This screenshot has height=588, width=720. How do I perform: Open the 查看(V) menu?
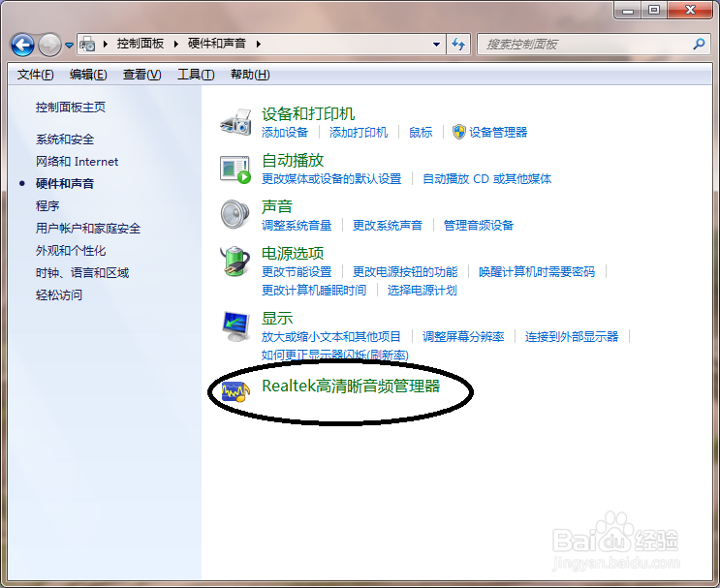point(141,75)
